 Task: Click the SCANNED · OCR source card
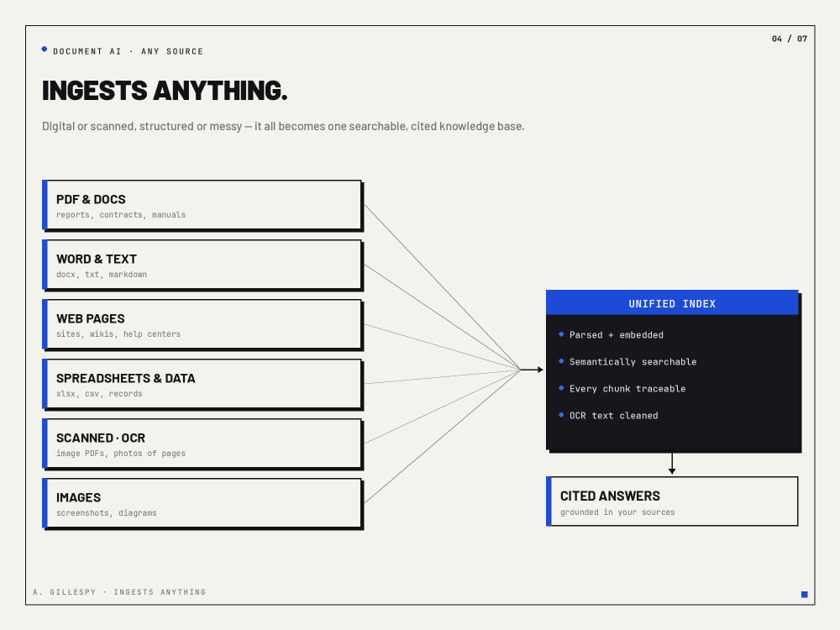pos(202,444)
